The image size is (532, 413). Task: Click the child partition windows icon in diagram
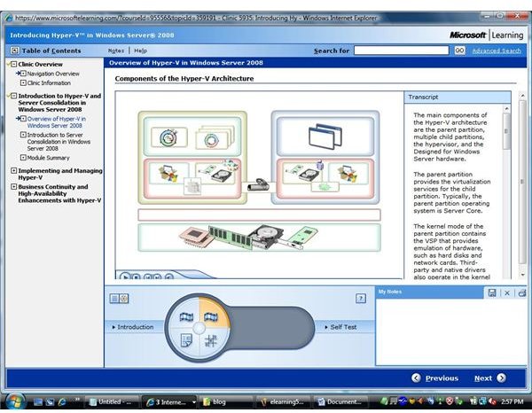pyautogui.click(x=325, y=136)
